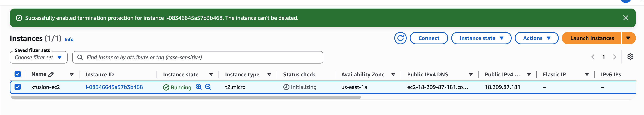644x115 pixels.
Task: Click the zoom-out filter icon beside Running
Action: 208,87
